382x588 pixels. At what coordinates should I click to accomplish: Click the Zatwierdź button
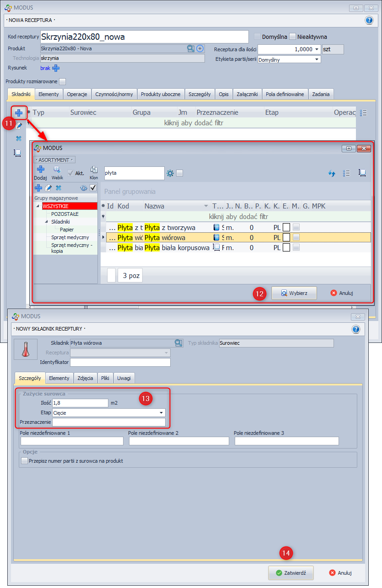click(291, 572)
